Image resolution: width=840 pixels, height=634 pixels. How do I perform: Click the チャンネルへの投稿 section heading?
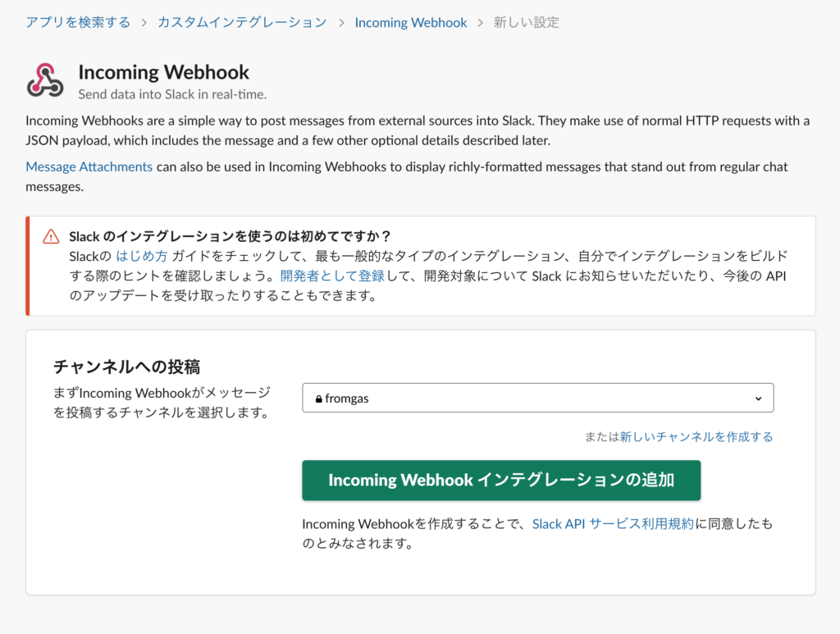[x=126, y=367]
